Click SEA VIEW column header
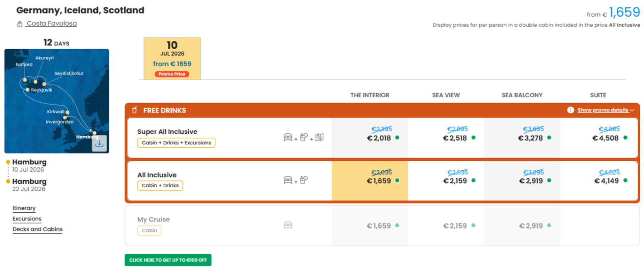The image size is (644, 270). coord(446,95)
